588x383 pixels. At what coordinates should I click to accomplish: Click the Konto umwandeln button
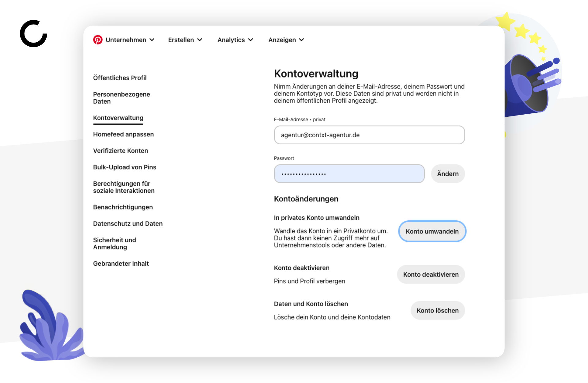(x=432, y=231)
